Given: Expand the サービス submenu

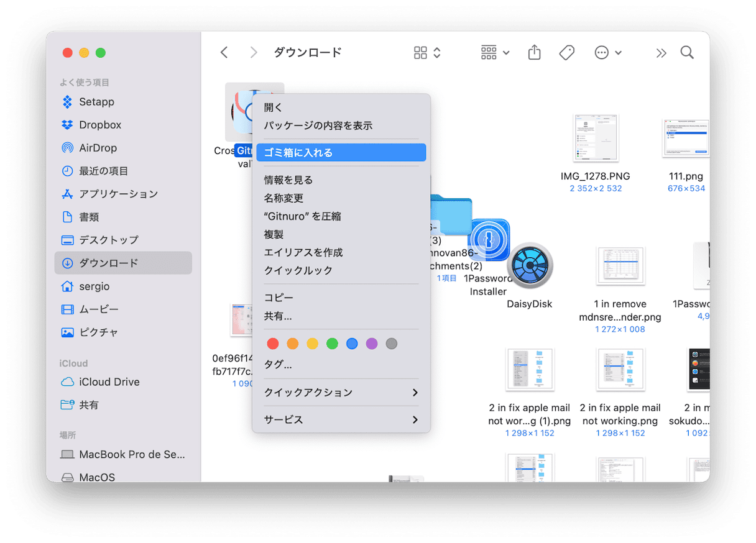Looking at the screenshot, I should 341,420.
